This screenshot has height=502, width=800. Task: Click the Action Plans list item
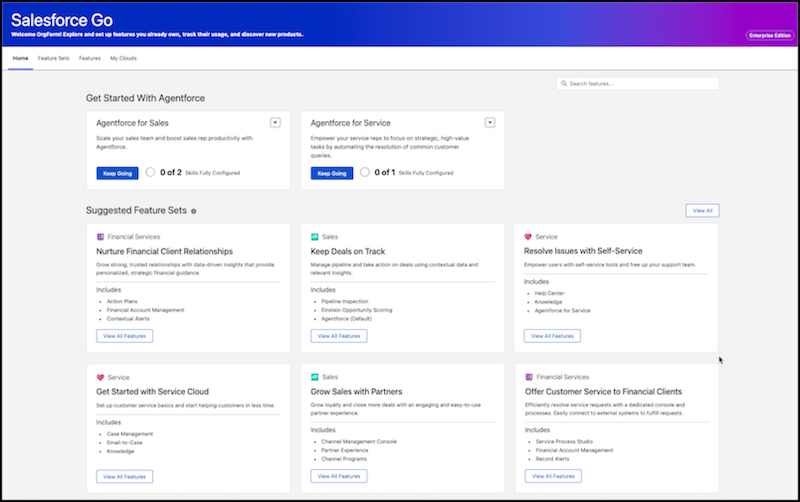click(x=122, y=302)
